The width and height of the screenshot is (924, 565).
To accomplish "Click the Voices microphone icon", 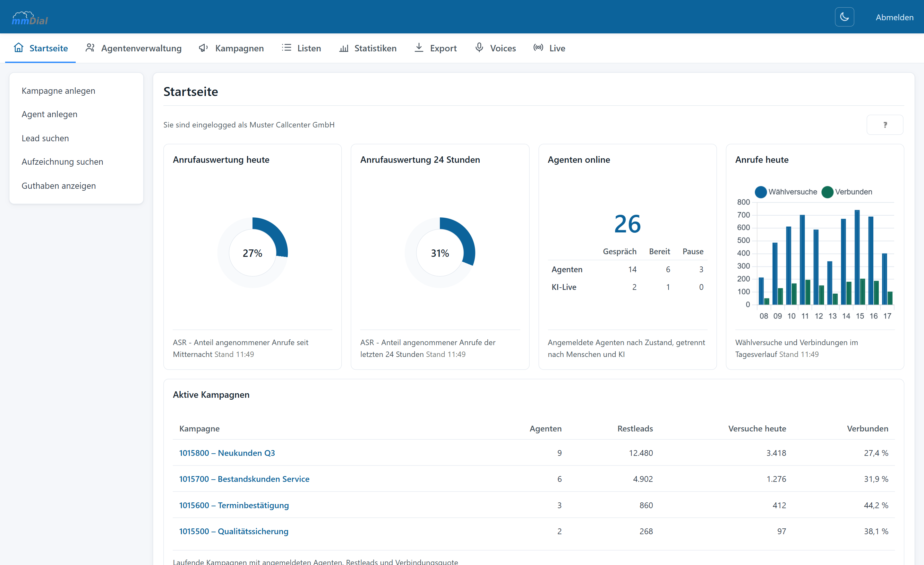I will [479, 48].
